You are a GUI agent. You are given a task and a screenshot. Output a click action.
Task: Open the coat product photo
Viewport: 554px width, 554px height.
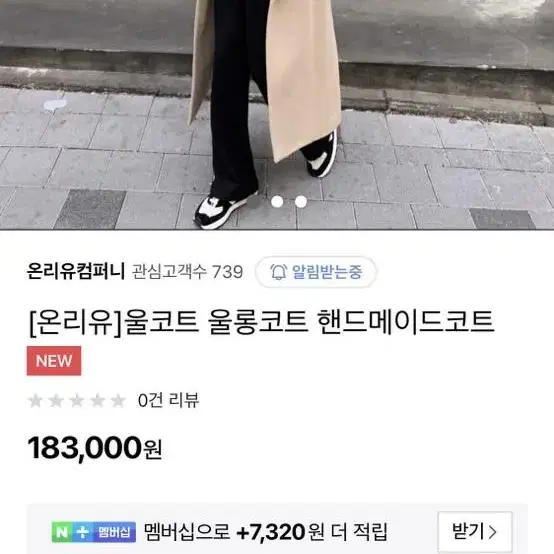(277, 114)
